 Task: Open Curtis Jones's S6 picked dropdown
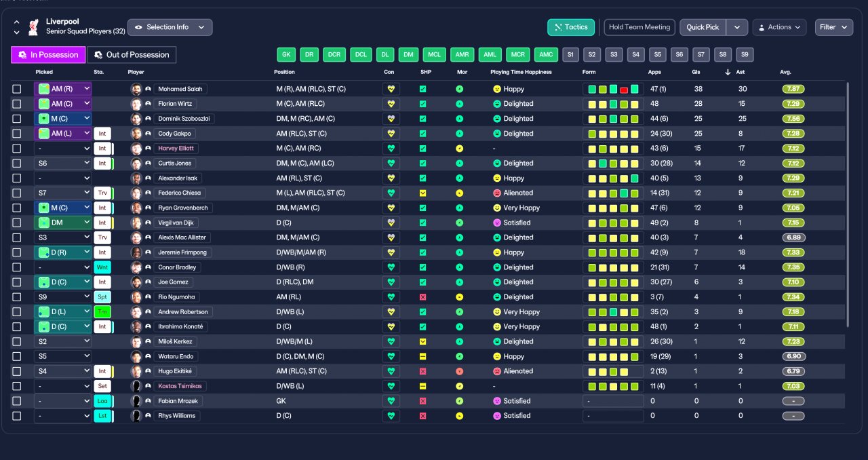[x=62, y=164]
